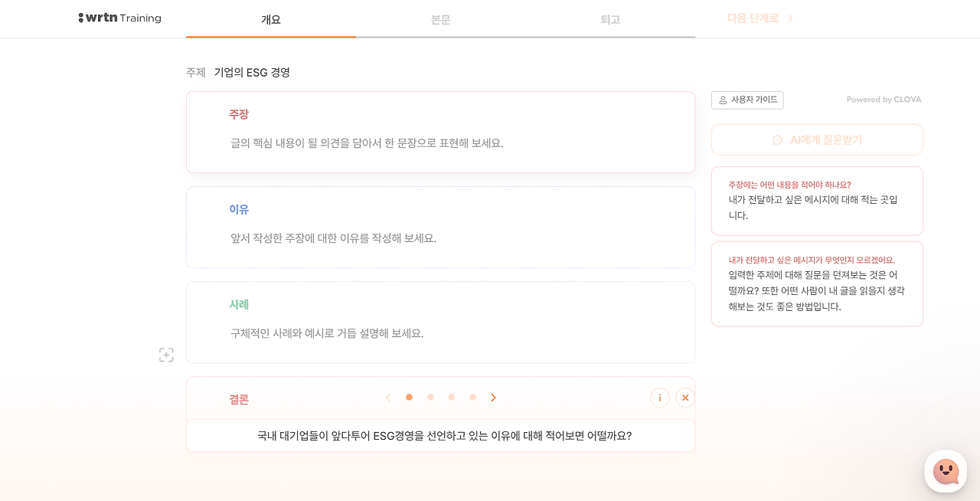Close the suggestion bar with X icon
980x501 pixels.
point(685,398)
